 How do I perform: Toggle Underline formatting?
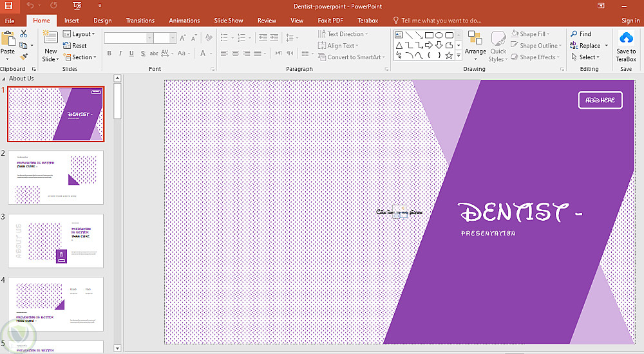pos(131,53)
